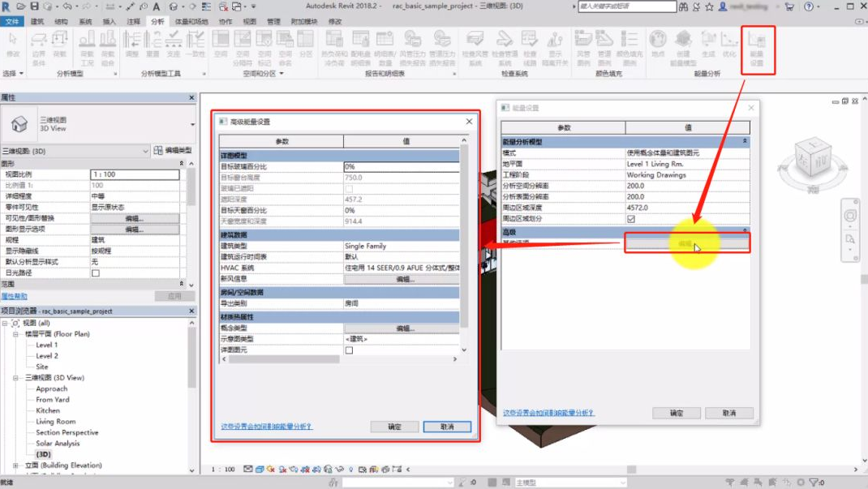Switch to the 体量和场地 ribbon tab
This screenshot has height=489, width=868.
point(191,22)
